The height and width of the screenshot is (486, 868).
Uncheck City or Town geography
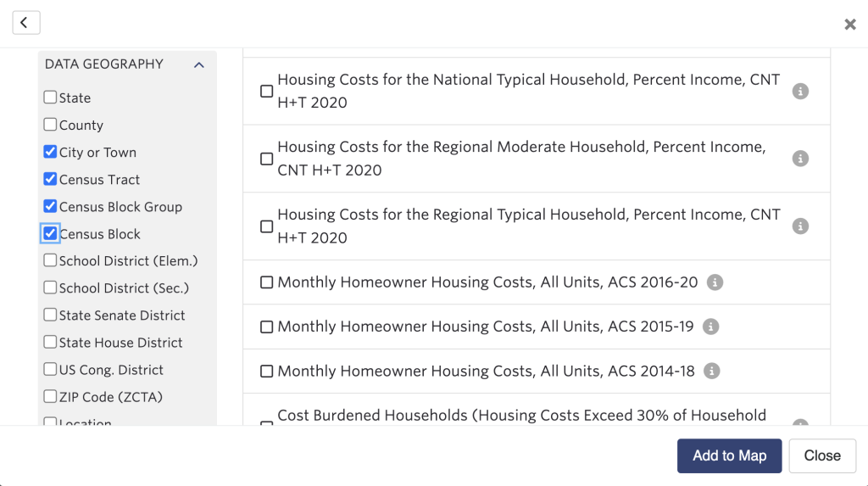[50, 151]
